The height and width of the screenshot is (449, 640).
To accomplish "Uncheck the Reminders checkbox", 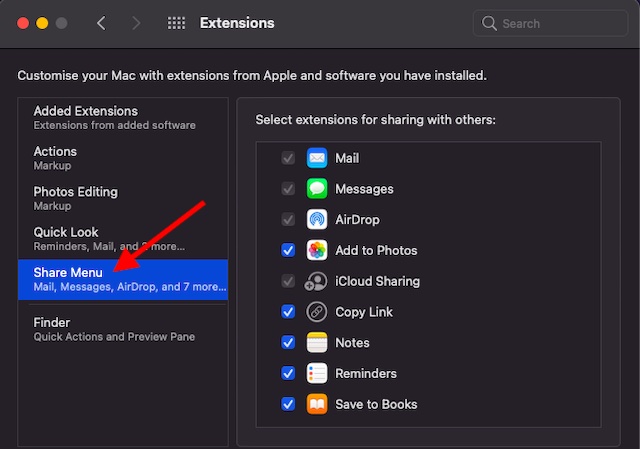I will tap(288, 373).
